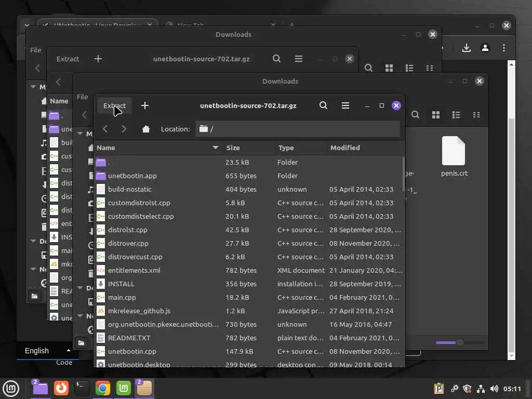Viewport: 532px width, 399px height.
Task: Select penis.crt file in Downloads window
Action: (454, 156)
